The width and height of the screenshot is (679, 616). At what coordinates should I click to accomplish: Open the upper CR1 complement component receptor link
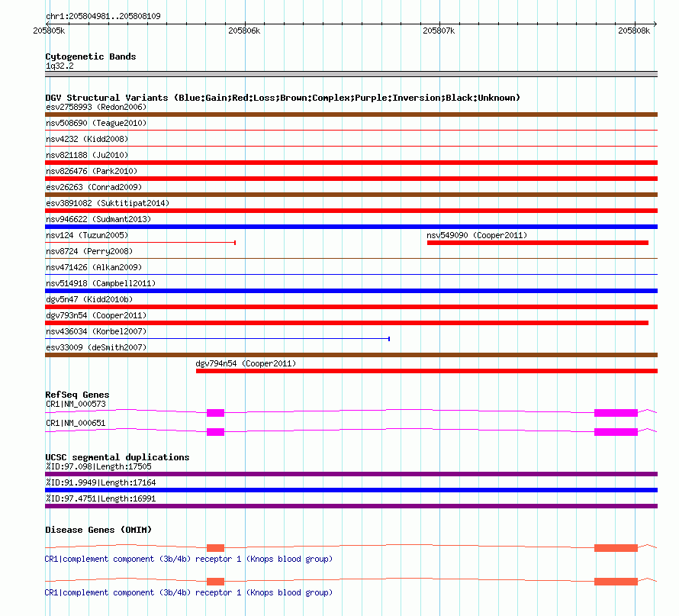(x=188, y=560)
